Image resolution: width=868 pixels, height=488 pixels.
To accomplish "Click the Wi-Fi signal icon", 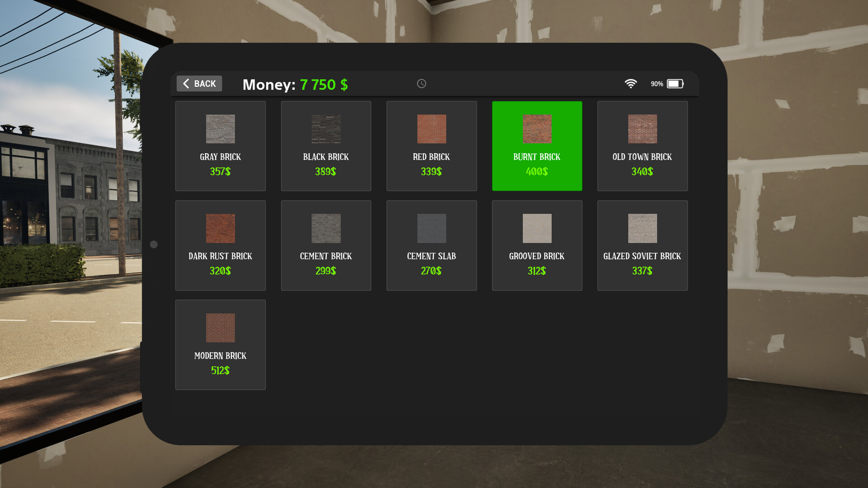I will pyautogui.click(x=631, y=83).
